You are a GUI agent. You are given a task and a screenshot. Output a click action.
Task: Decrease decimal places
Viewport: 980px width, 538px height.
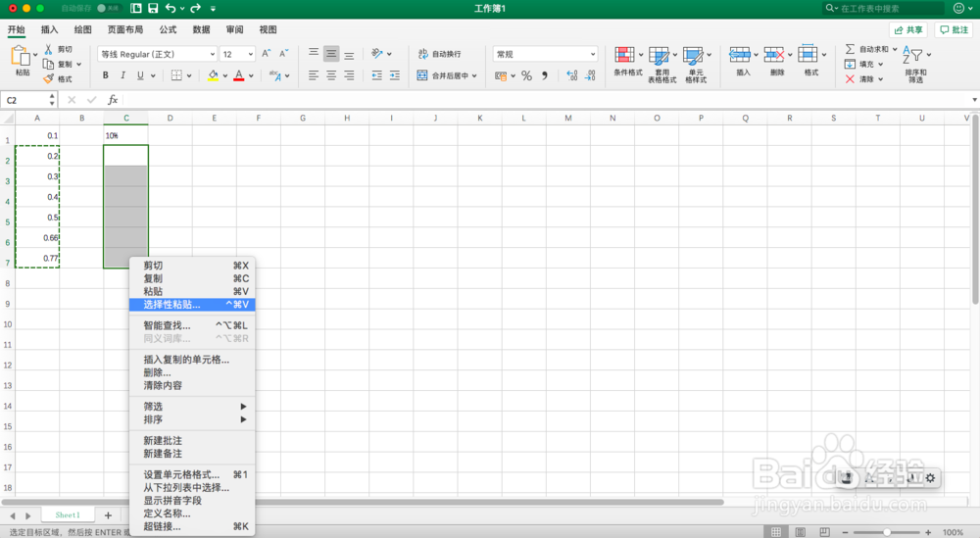[x=590, y=75]
